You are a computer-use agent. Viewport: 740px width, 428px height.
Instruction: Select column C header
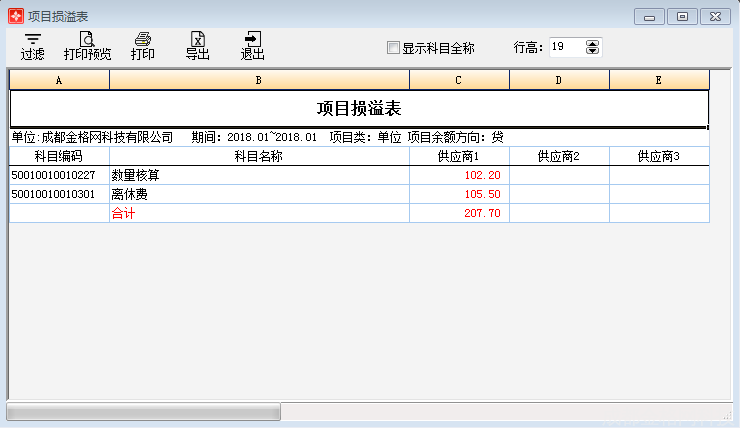[459, 79]
